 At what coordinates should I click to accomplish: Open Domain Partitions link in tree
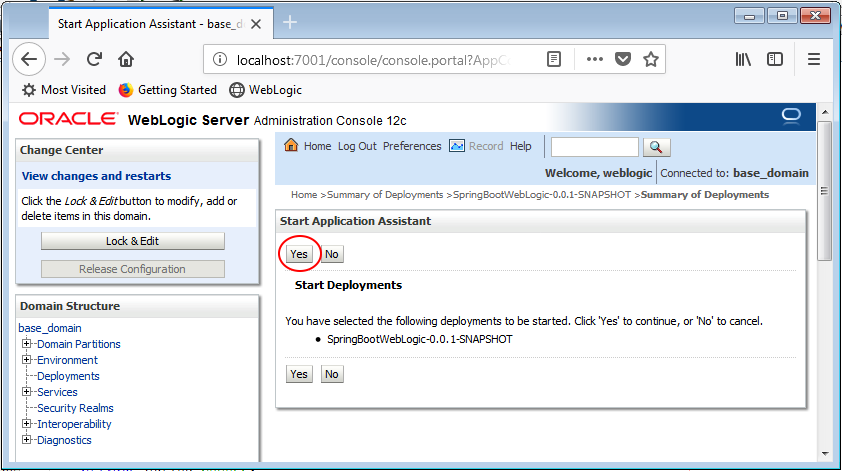[79, 344]
